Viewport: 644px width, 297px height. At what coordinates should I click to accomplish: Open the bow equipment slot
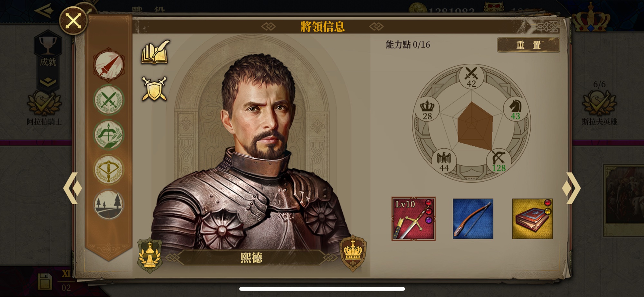(x=473, y=219)
